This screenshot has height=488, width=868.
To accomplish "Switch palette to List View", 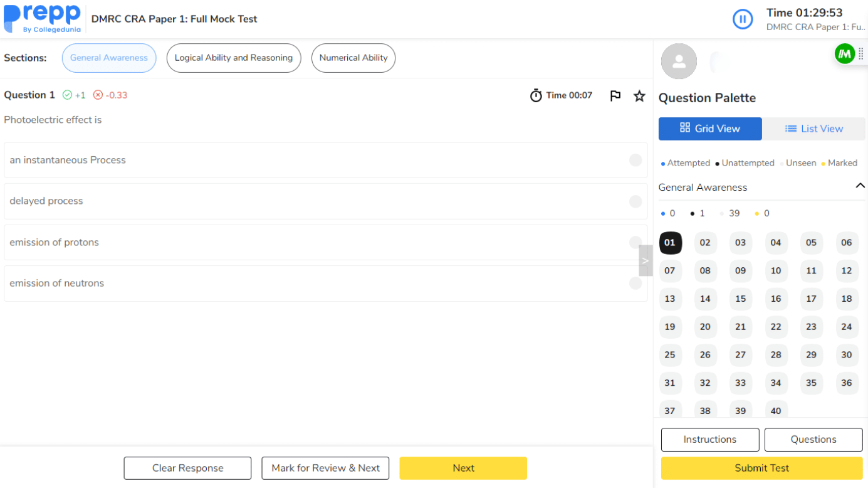I will click(x=813, y=129).
